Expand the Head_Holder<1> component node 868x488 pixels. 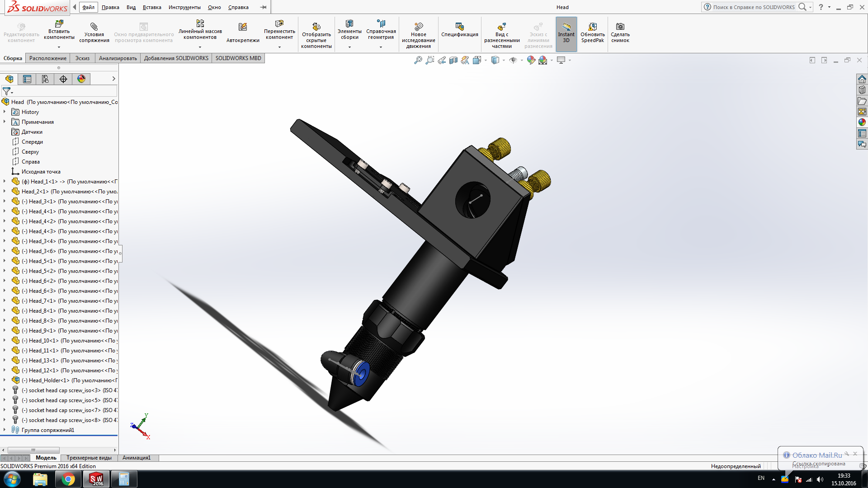click(5, 380)
